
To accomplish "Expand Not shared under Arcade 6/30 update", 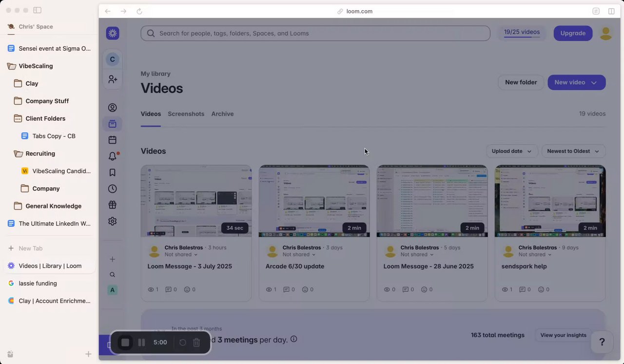I will pyautogui.click(x=299, y=254).
